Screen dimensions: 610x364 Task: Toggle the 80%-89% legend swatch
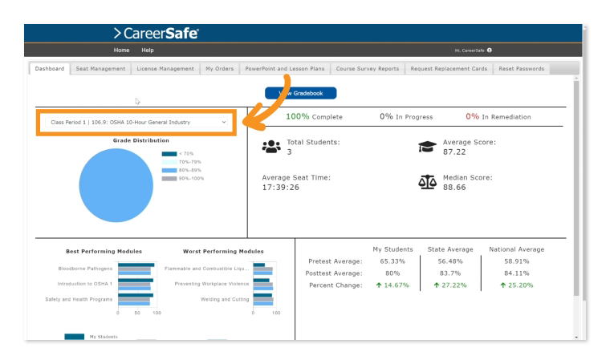169,170
